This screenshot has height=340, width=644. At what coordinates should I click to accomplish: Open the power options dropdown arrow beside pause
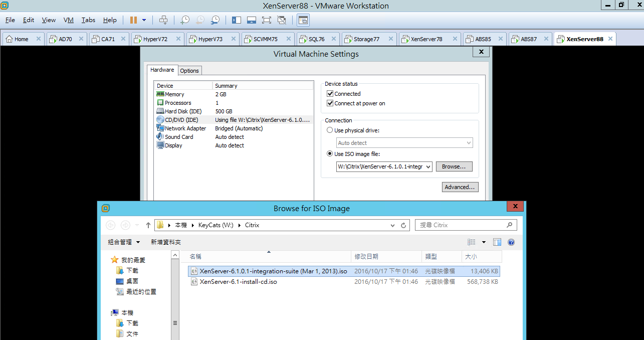click(144, 20)
